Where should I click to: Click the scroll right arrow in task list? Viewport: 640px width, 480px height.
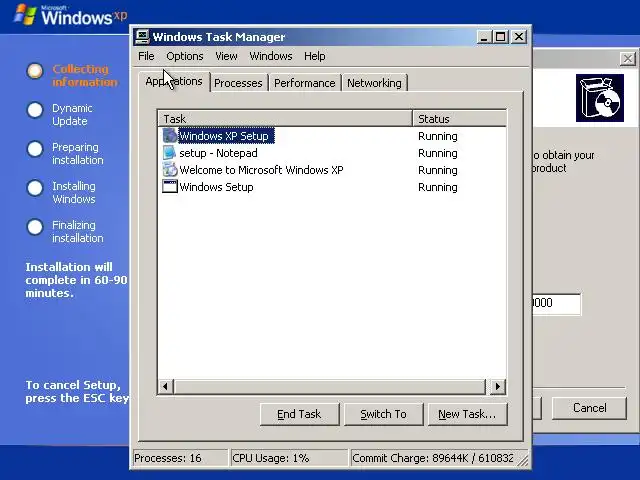point(498,386)
